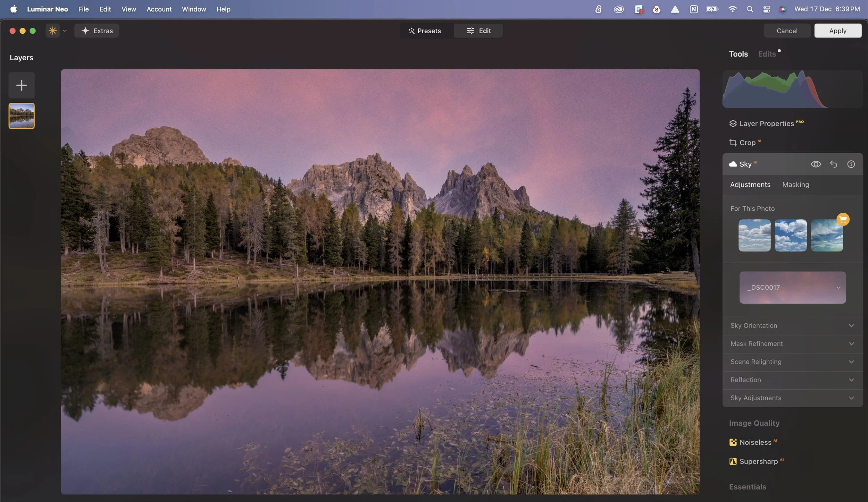868x502 pixels.
Task: Select the first cloud sky thumbnail
Action: pyautogui.click(x=754, y=235)
